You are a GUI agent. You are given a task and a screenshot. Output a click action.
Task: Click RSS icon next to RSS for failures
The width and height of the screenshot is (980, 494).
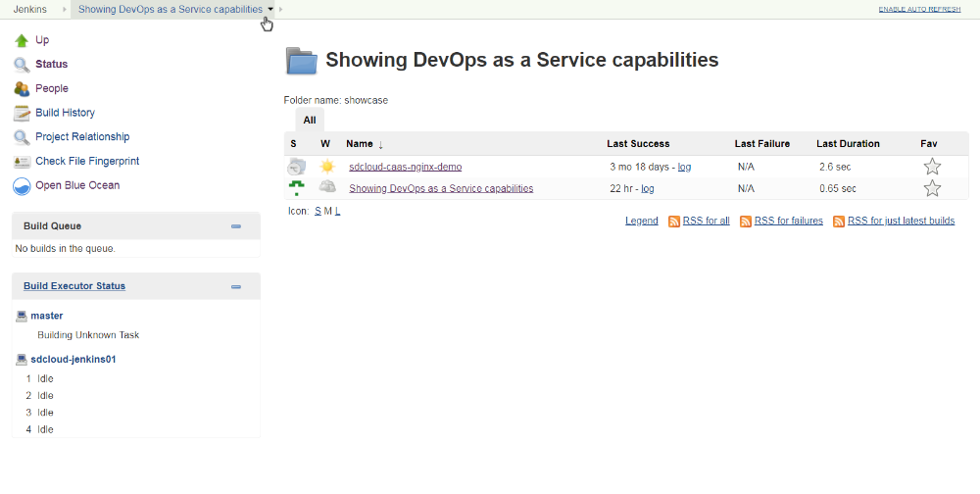746,222
